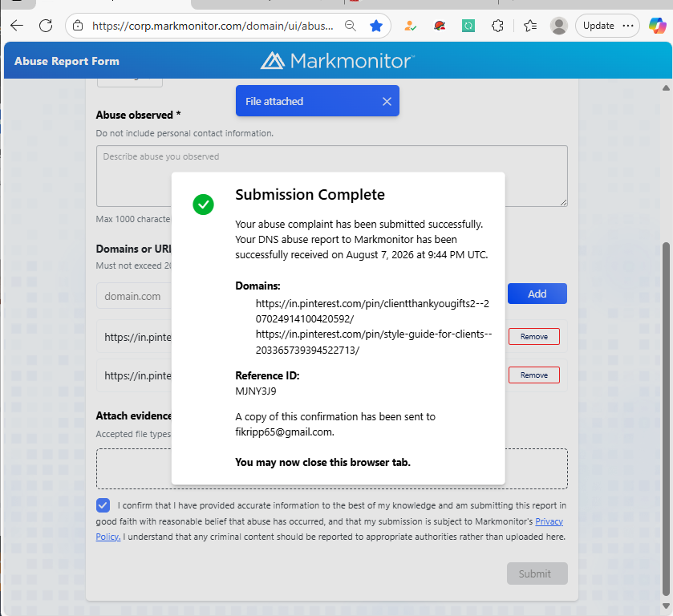Click the page scrollbar down arrow
The width and height of the screenshot is (673, 616).
666,606
